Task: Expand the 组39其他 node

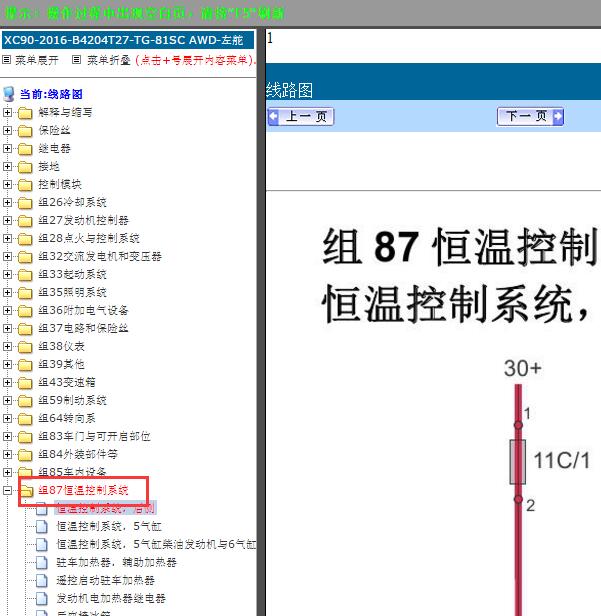Action: 7,365
